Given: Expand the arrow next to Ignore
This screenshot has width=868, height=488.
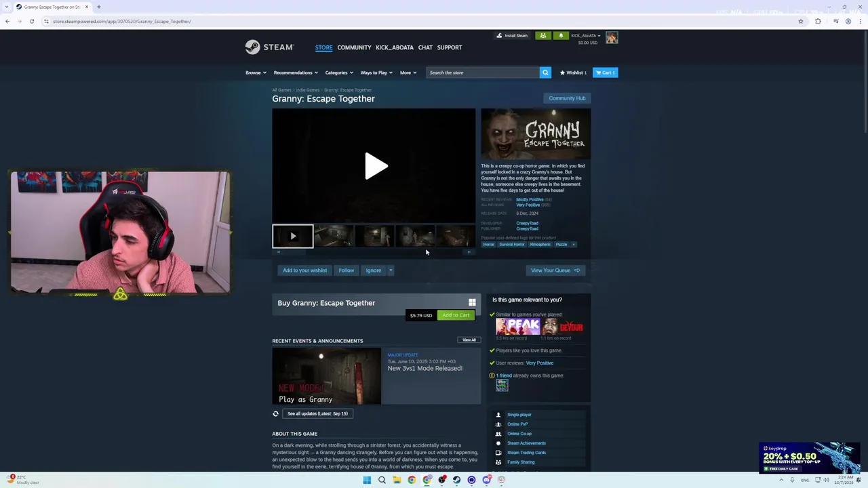Looking at the screenshot, I should [390, 270].
